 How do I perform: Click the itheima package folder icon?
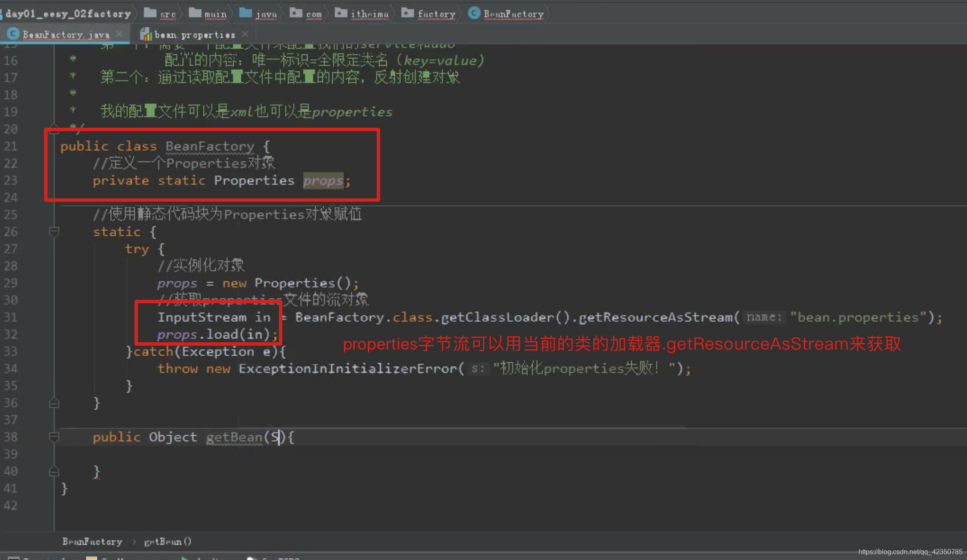[x=340, y=13]
